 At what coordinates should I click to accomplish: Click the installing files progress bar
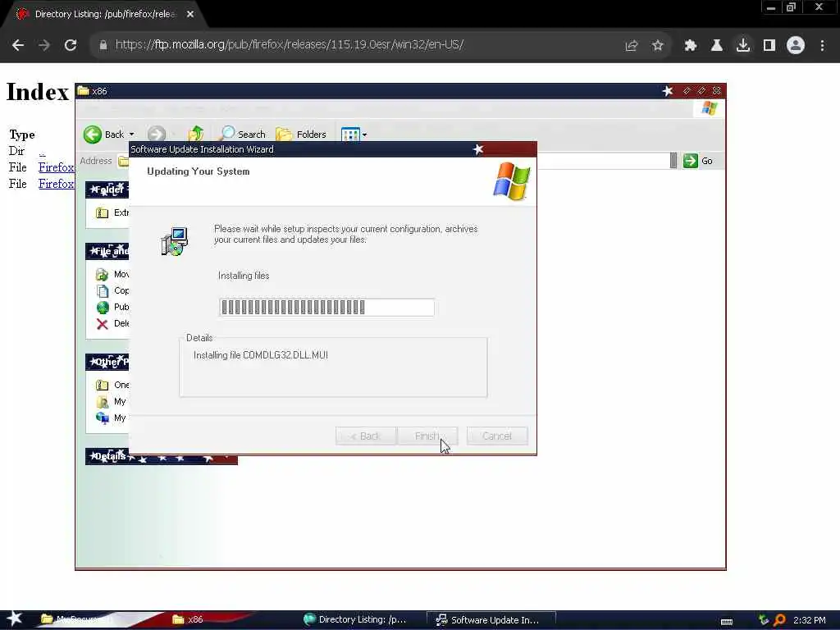pyautogui.click(x=326, y=308)
